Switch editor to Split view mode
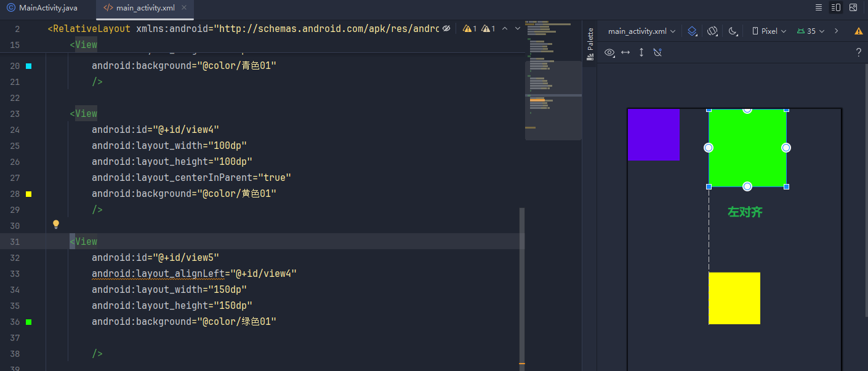Image resolution: width=868 pixels, height=371 pixels. [x=835, y=8]
